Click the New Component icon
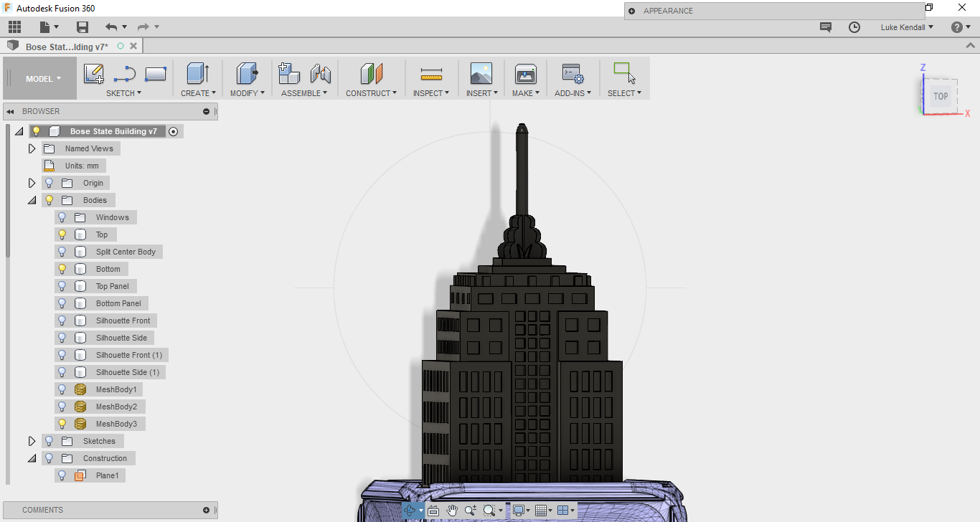 click(x=289, y=73)
